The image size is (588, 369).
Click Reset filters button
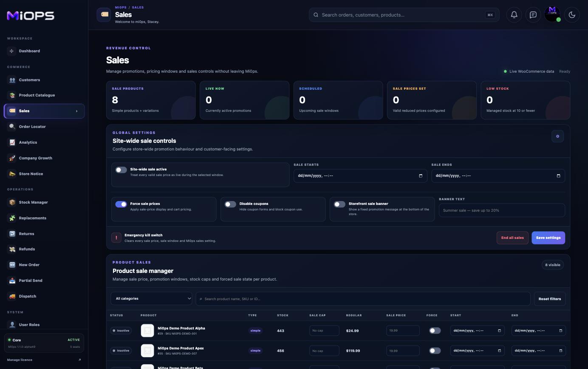click(x=549, y=299)
